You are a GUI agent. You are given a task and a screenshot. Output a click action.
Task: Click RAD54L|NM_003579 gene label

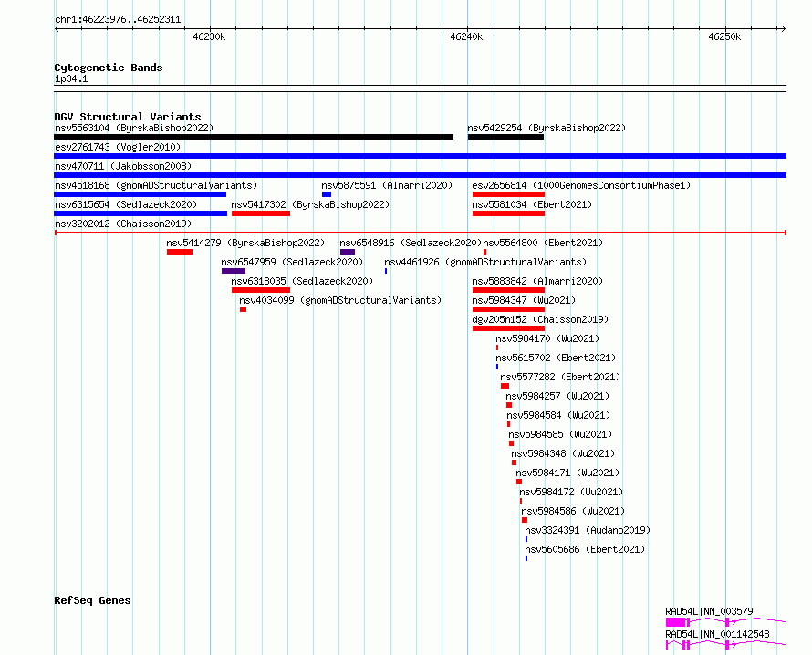pyautogui.click(x=710, y=611)
